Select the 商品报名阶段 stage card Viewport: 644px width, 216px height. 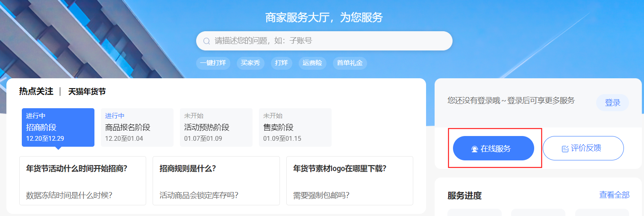click(137, 127)
